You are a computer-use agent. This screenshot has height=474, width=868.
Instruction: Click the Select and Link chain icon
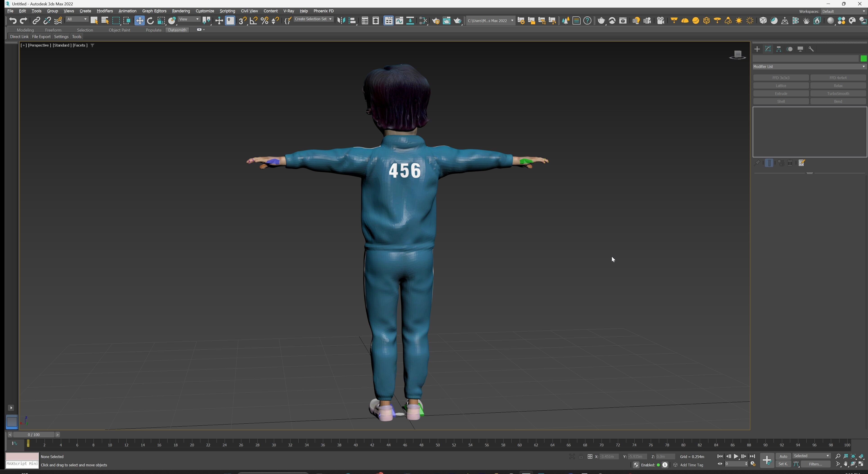(x=36, y=21)
